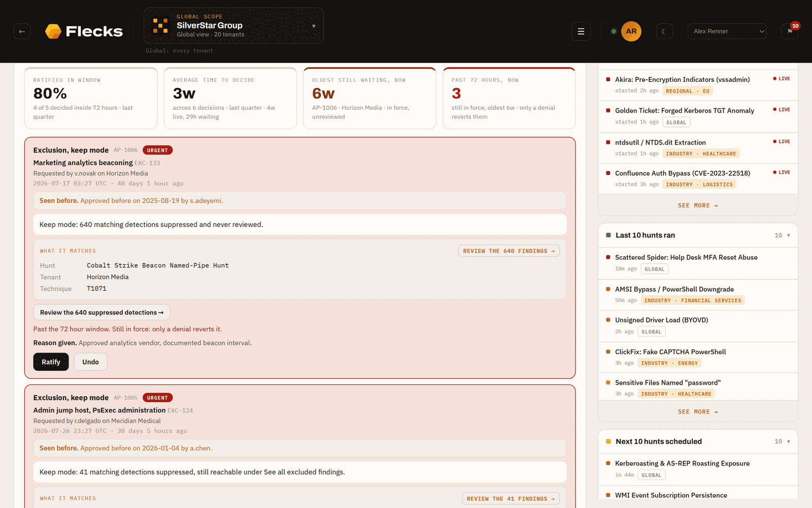Image resolution: width=812 pixels, height=508 pixels.
Task: Click the EXC-133 identifier
Action: tap(147, 163)
